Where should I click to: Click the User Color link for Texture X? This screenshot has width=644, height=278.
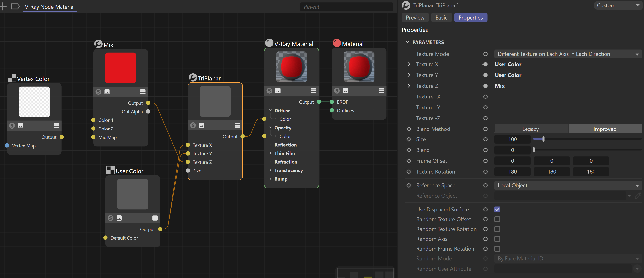[508, 64]
